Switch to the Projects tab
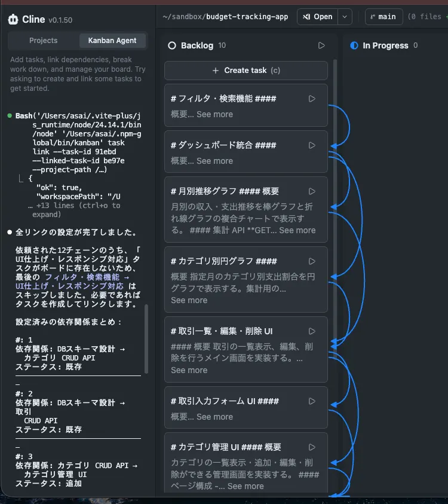The width and height of the screenshot is (448, 504). (44, 41)
